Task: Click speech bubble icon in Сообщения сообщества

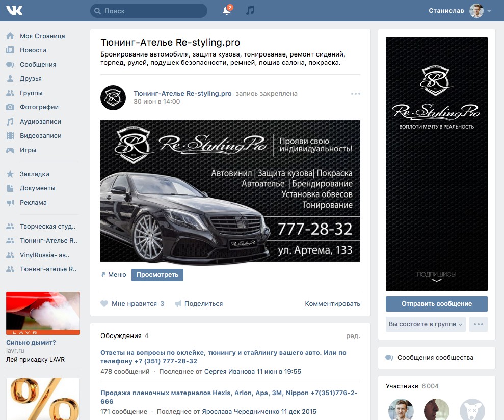Action: pos(389,358)
